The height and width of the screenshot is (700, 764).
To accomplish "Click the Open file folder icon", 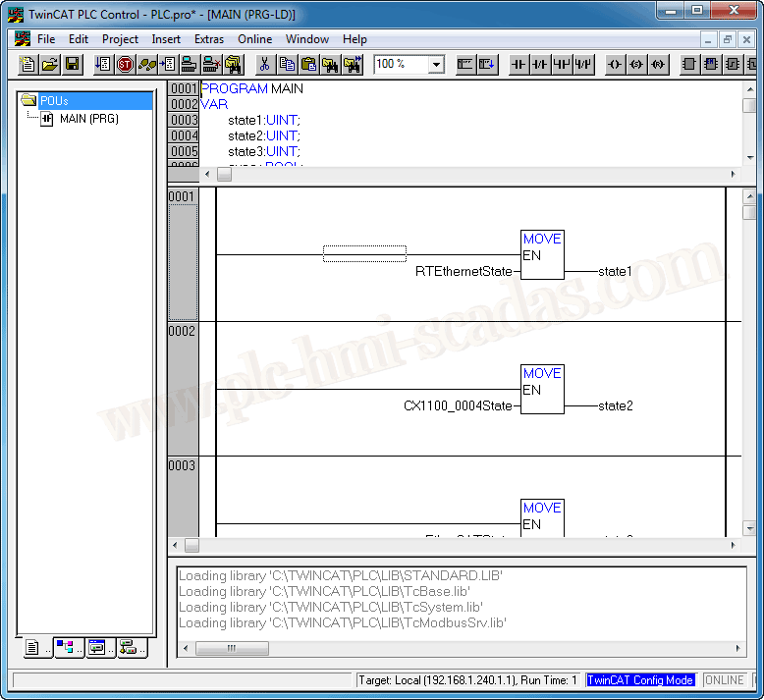I will (x=50, y=65).
